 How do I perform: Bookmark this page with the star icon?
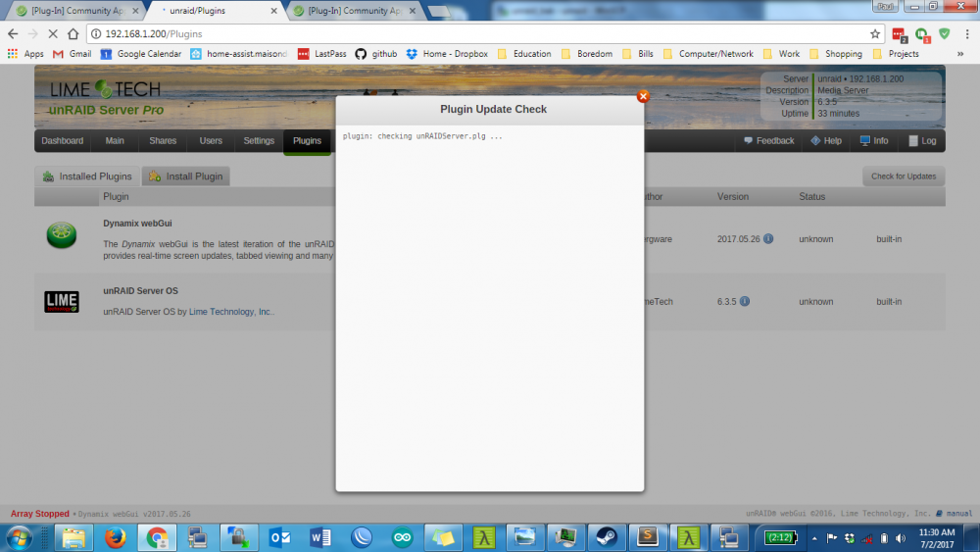(875, 33)
